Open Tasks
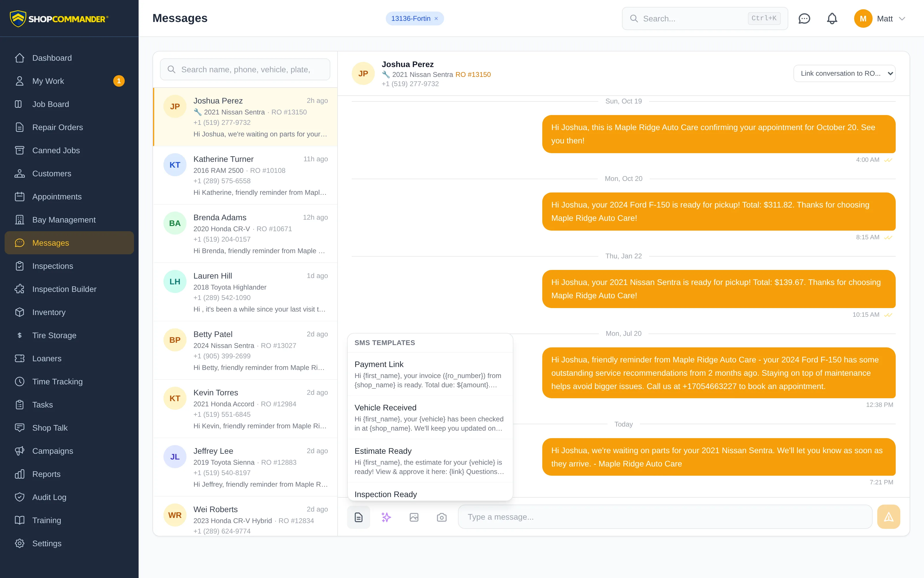924x578 pixels. tap(69, 405)
